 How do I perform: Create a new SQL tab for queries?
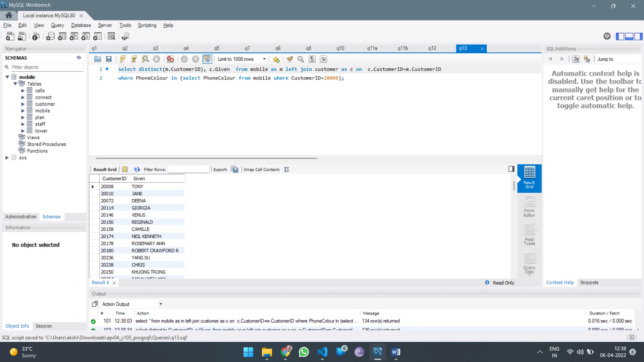tap(10, 36)
